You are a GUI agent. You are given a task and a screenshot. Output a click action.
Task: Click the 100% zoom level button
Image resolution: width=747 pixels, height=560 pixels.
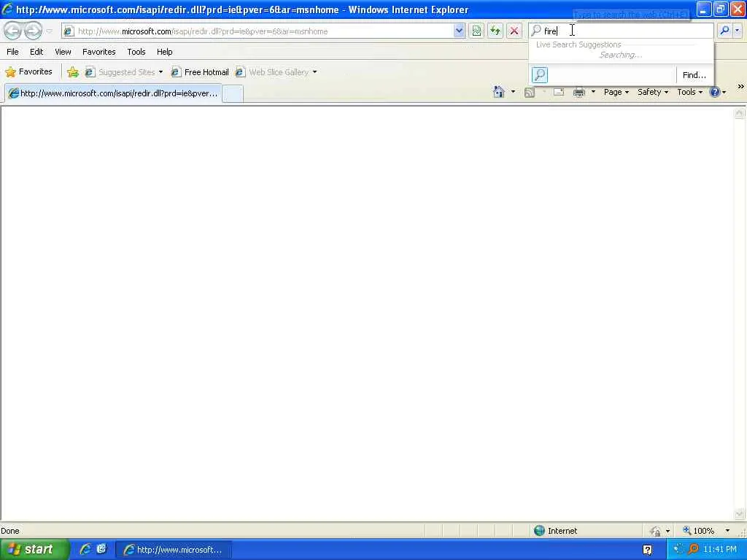click(698, 531)
